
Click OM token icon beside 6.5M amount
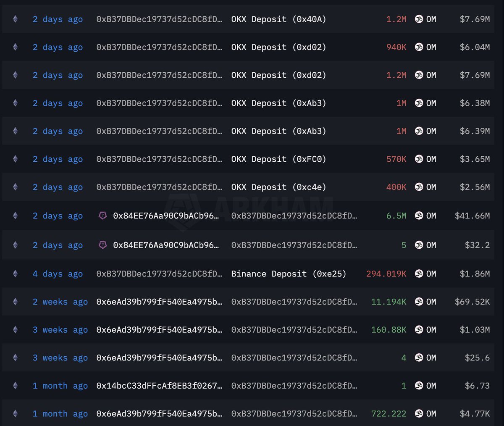[419, 216]
